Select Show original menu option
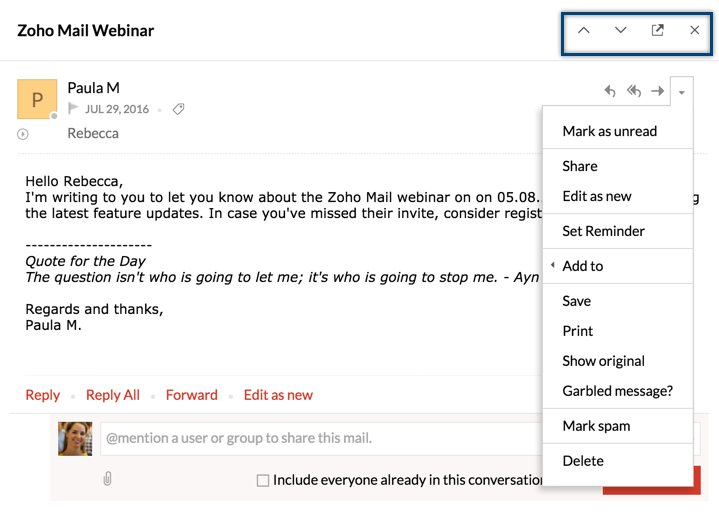This screenshot has height=512, width=719. (603, 361)
